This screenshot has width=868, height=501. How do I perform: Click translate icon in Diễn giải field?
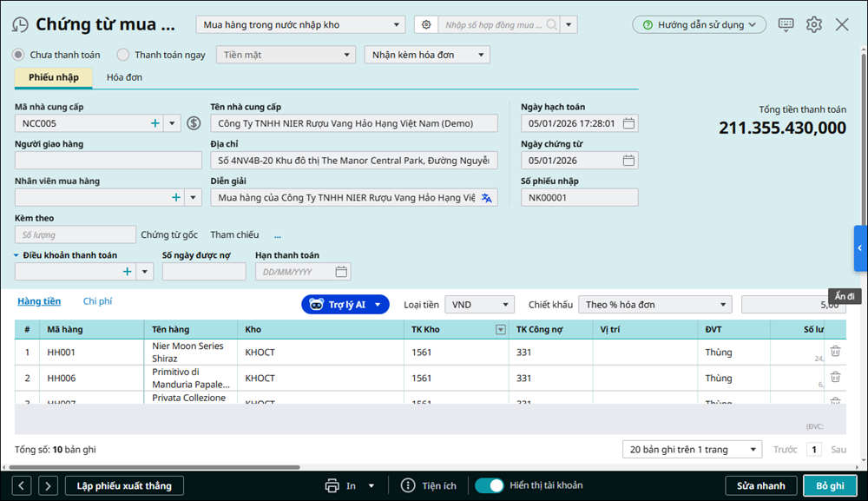(486, 198)
